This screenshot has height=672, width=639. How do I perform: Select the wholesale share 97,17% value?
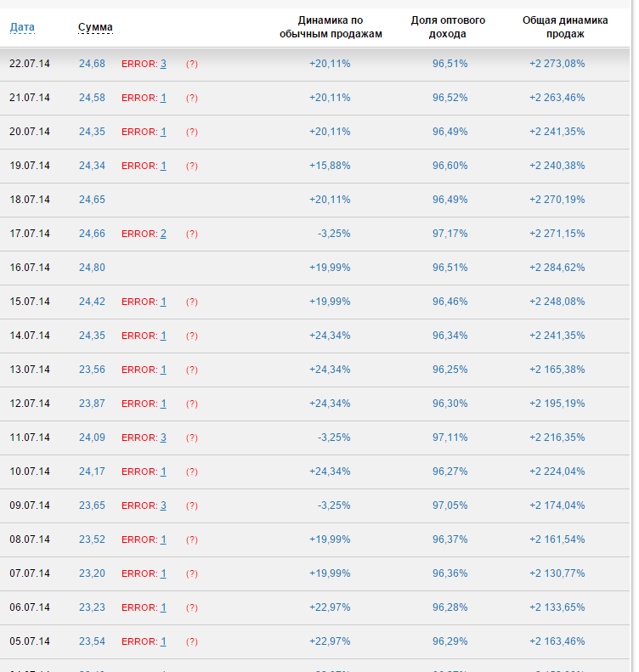[x=450, y=234]
